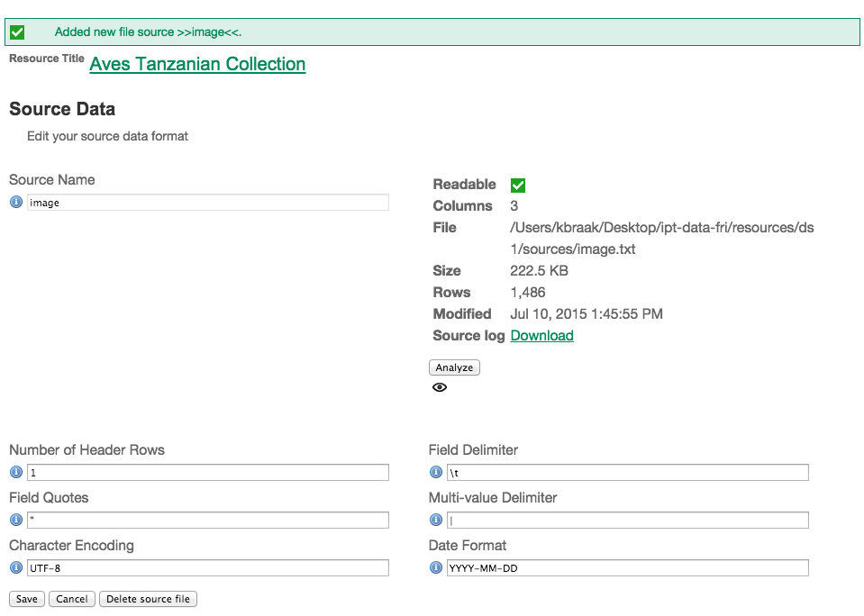Download the source log
Image resolution: width=864 pixels, height=616 pixels.
tap(541, 336)
